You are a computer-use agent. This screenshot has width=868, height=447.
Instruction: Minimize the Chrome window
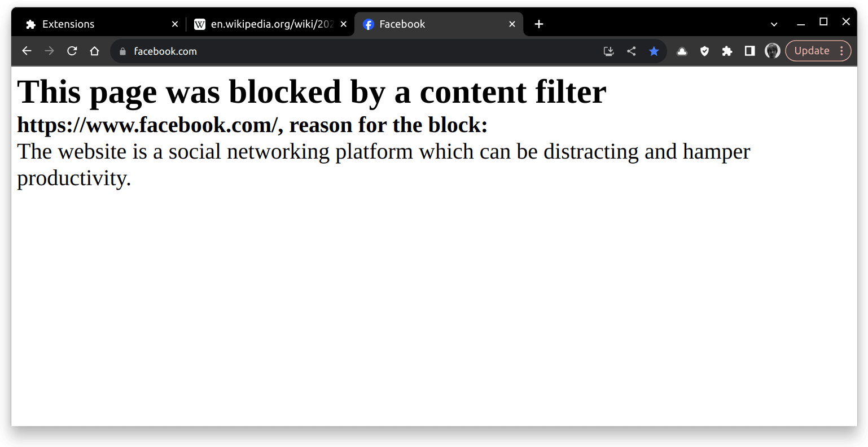800,24
